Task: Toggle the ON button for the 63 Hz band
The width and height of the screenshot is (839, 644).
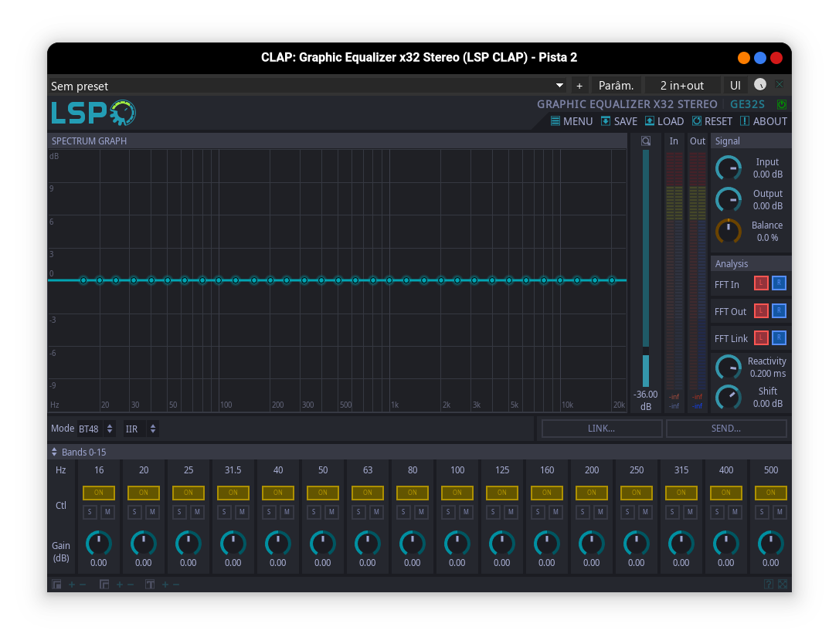Action: [367, 492]
